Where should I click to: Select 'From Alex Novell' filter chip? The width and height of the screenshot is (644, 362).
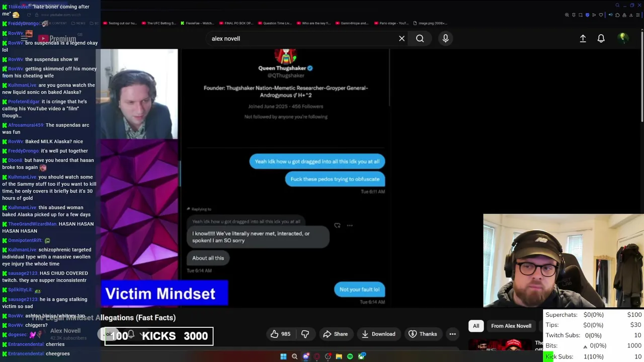pos(511,326)
